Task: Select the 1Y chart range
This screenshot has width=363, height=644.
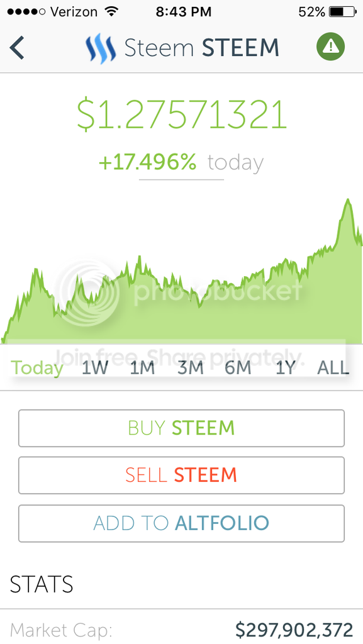Action: point(286,367)
